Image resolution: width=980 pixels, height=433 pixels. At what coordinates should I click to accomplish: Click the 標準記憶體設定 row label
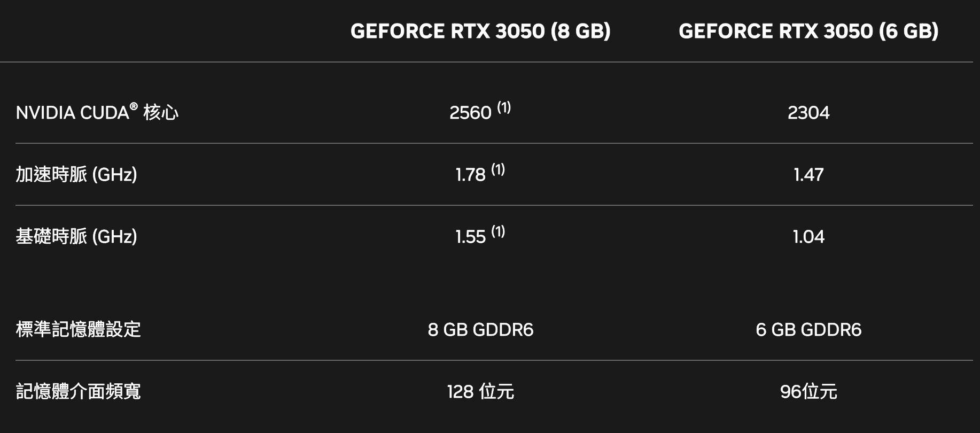78,329
